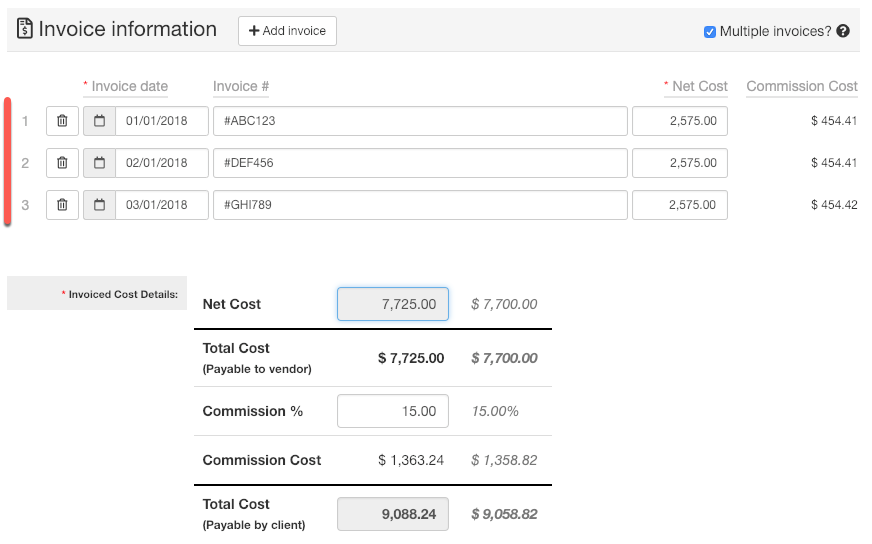Uncheck the Multiple invoices checkbox
The image size is (872, 544).
click(710, 31)
